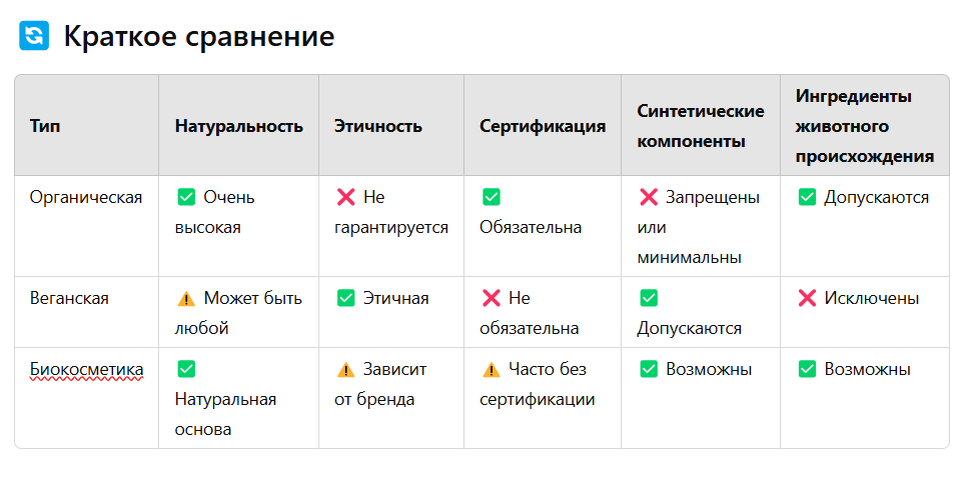Click the Органическая row label
978x488 pixels.
click(x=86, y=198)
